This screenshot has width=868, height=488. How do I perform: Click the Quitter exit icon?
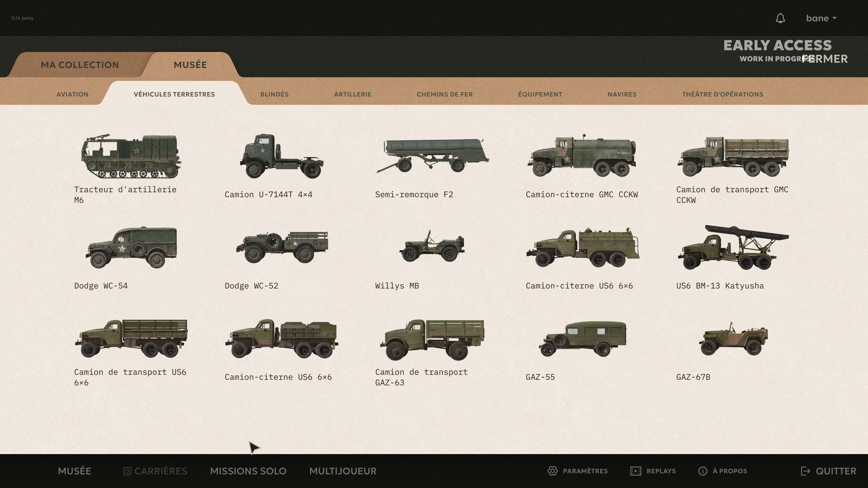805,471
